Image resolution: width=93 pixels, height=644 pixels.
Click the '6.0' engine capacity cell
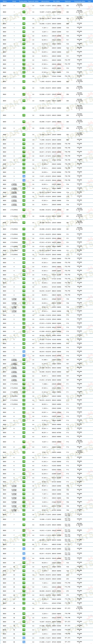click(33, 540)
